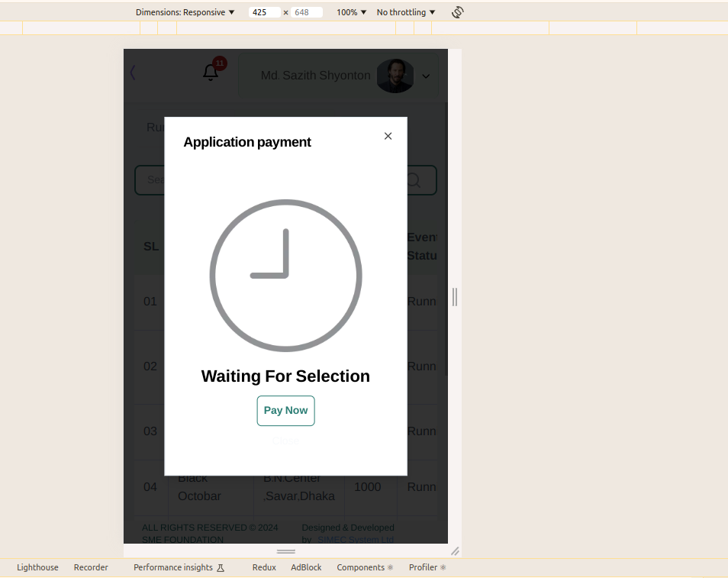Rotate the device viewport orientation

(457, 12)
